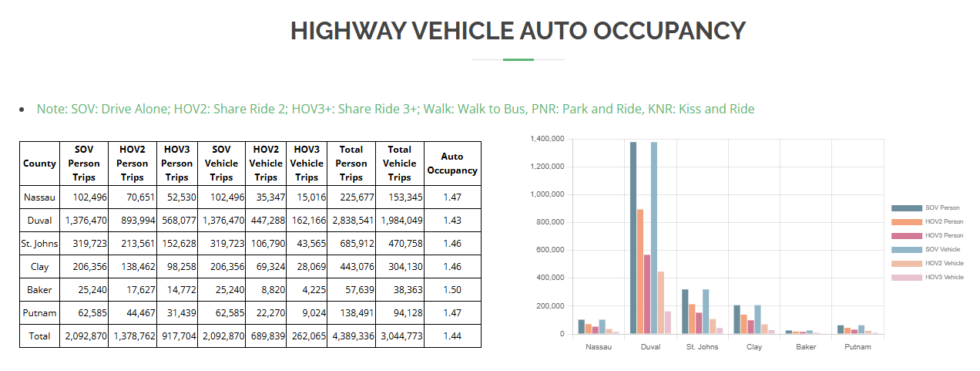Click Baker's Auto Occupancy value 1.50
The height and width of the screenshot is (371, 980).
coord(452,290)
